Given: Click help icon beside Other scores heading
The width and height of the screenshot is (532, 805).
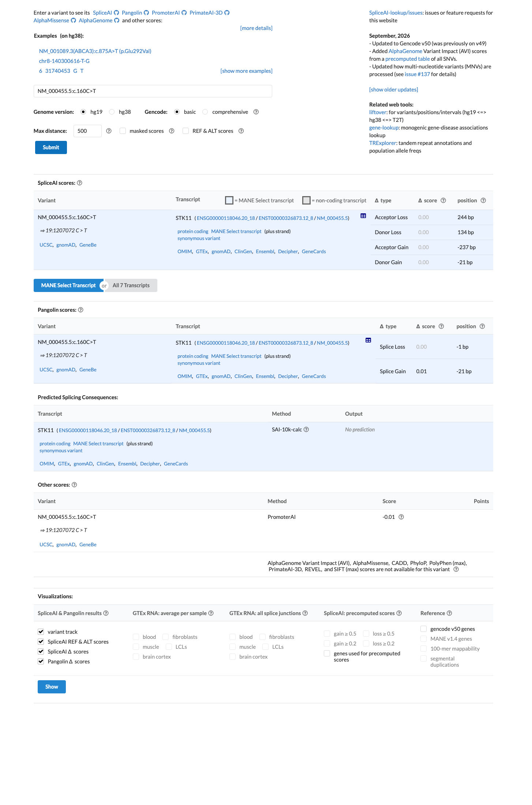Looking at the screenshot, I should tap(74, 485).
